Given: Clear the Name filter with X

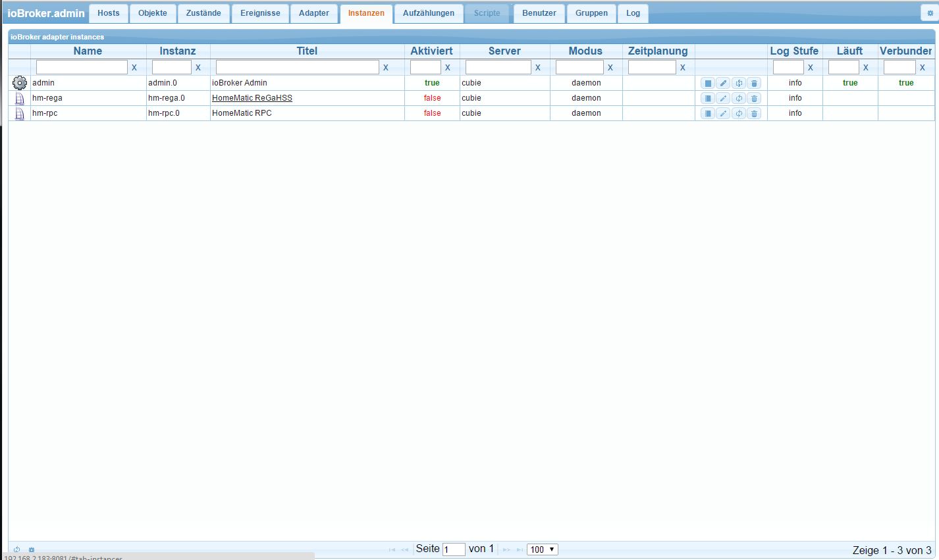Looking at the screenshot, I should click(x=134, y=68).
